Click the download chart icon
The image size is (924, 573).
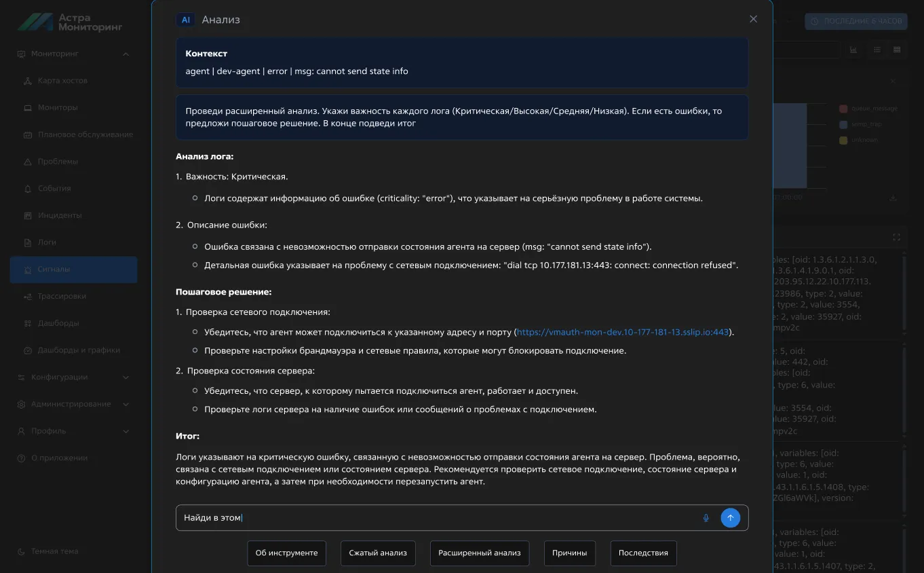[893, 198]
